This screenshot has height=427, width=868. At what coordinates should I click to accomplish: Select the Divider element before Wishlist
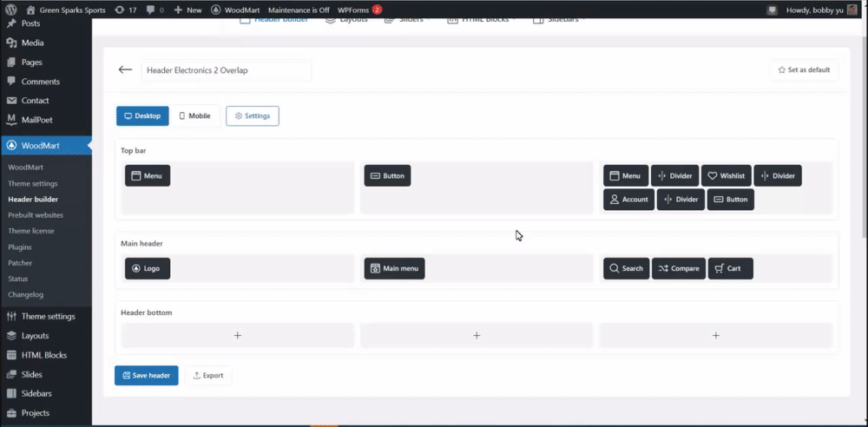click(674, 175)
